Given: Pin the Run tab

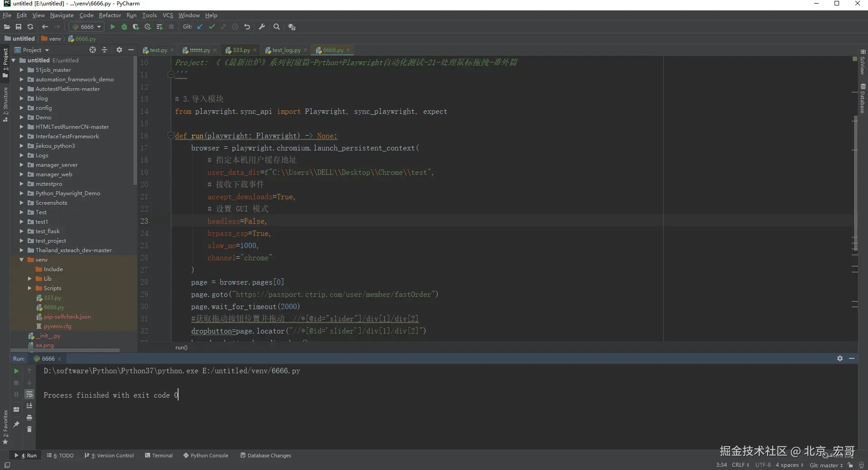Looking at the screenshot, I should tap(16, 424).
